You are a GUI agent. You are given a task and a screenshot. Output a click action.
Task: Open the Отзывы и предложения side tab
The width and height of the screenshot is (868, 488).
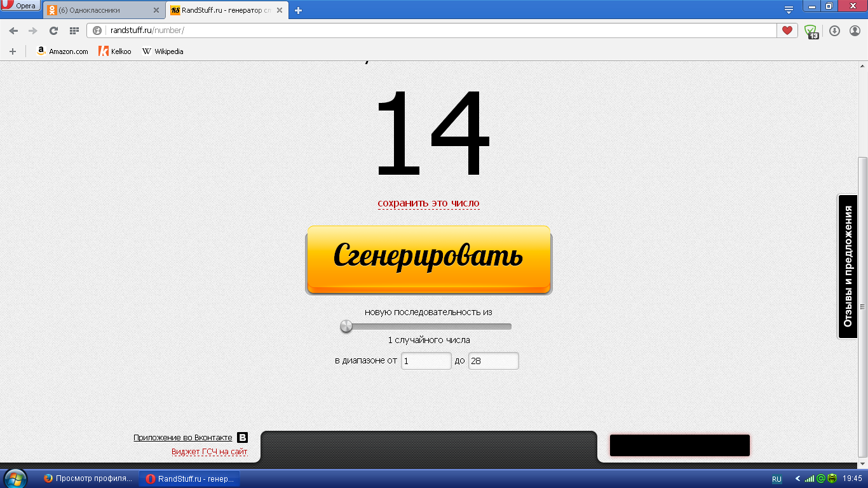tap(847, 266)
